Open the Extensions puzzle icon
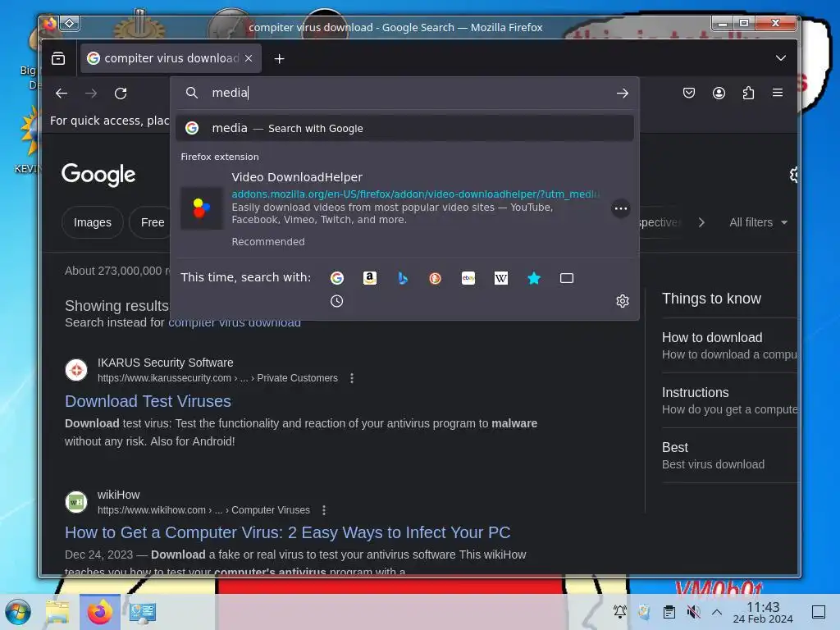Image resolution: width=840 pixels, height=630 pixels. (x=748, y=94)
